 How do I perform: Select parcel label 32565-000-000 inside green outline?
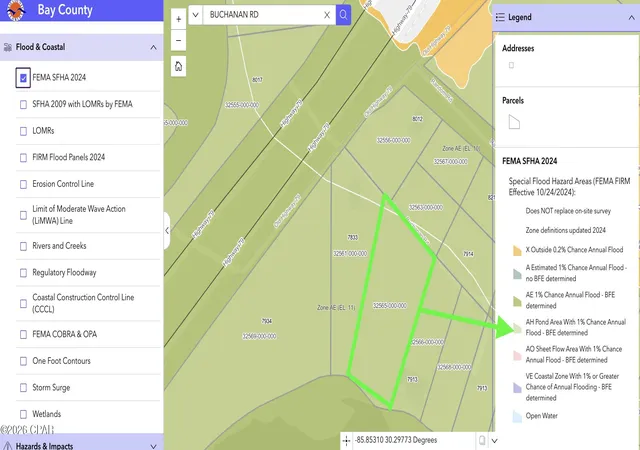point(389,306)
